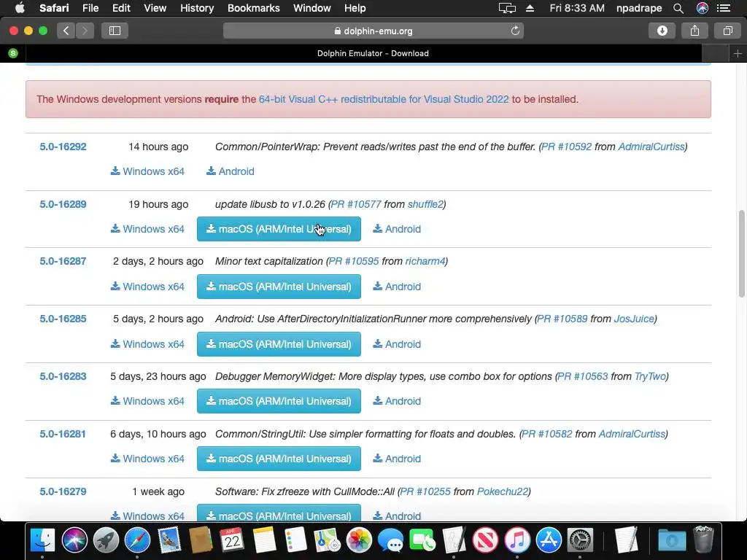Download Android build for 5.0-16292
This screenshot has width=747, height=560.
click(230, 171)
